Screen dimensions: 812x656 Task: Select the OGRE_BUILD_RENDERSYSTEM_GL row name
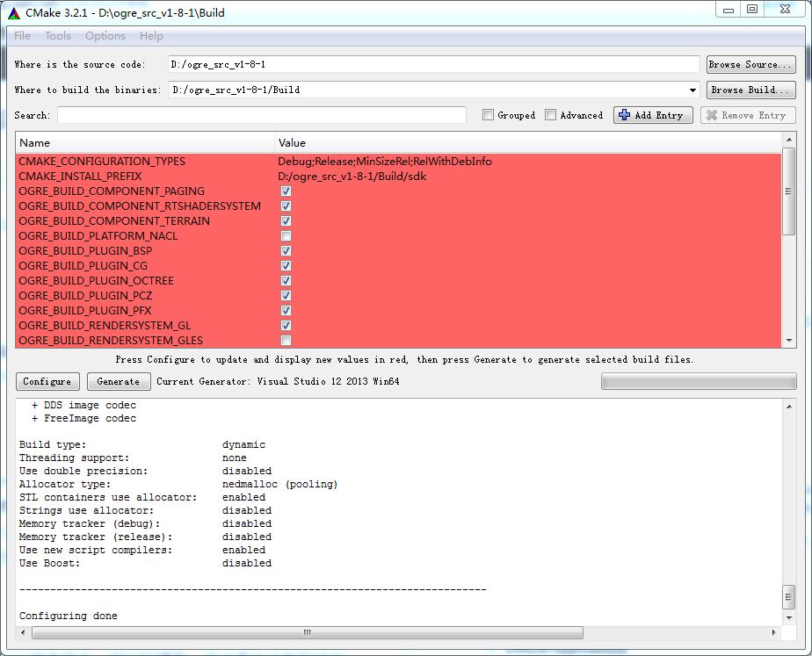tap(105, 326)
